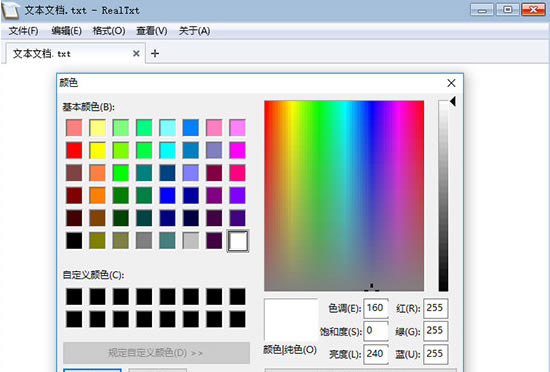This screenshot has width=550, height=372.
Task: Choose the pure orange basic color swatch
Action: [98, 195]
